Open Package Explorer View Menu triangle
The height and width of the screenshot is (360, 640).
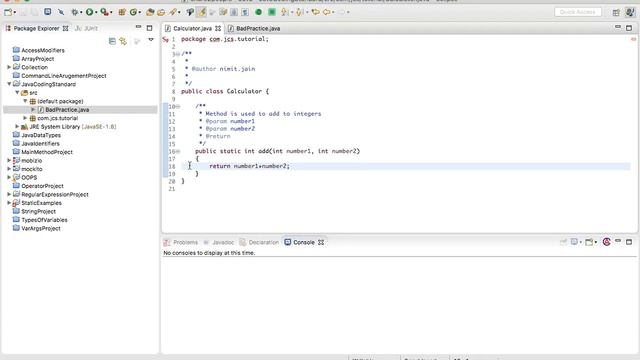(151, 40)
